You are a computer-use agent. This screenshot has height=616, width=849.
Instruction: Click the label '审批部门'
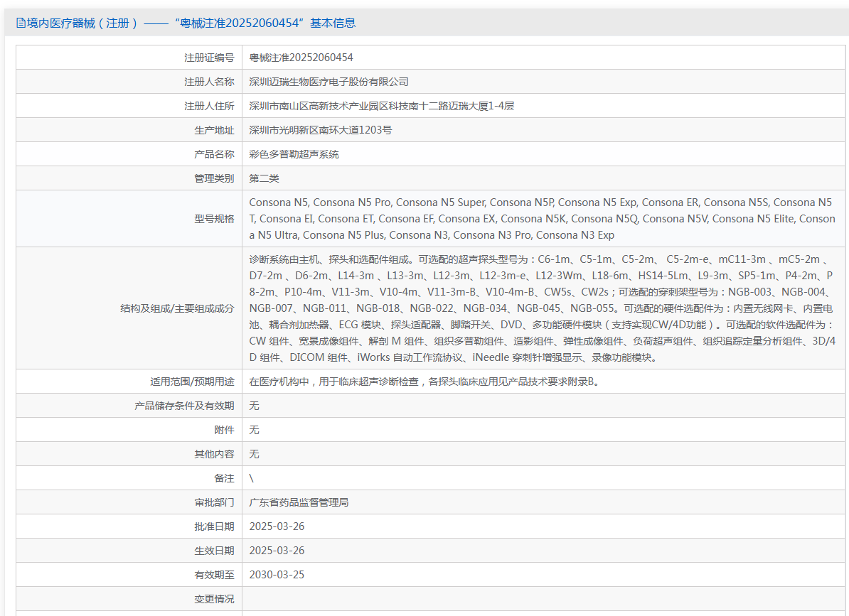(x=214, y=502)
